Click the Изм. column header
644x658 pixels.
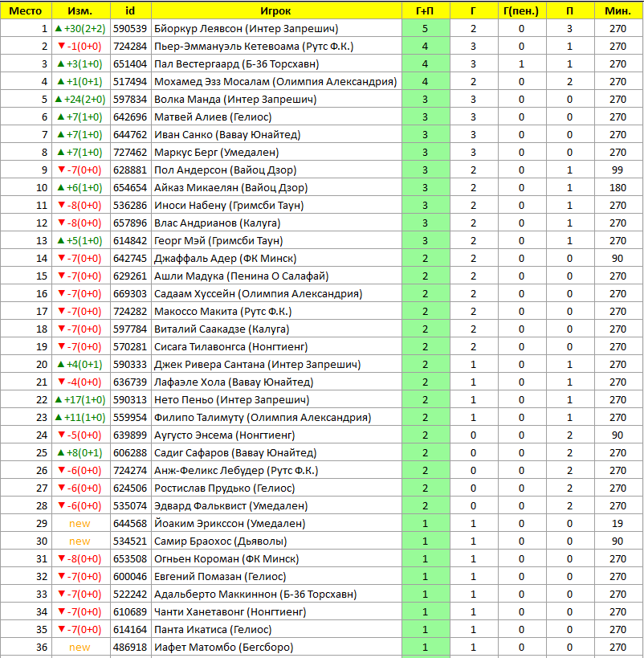click(80, 10)
